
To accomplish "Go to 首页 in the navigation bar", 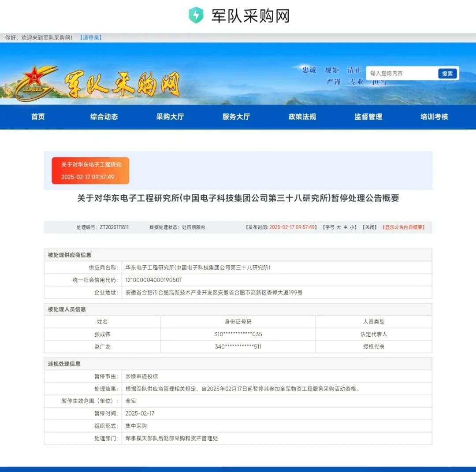I will click(x=38, y=117).
